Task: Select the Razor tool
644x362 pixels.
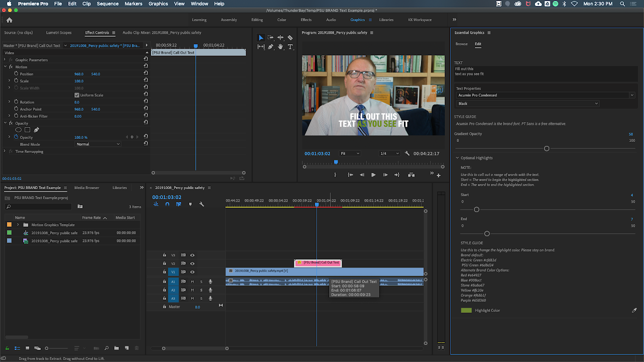Action: [x=290, y=38]
